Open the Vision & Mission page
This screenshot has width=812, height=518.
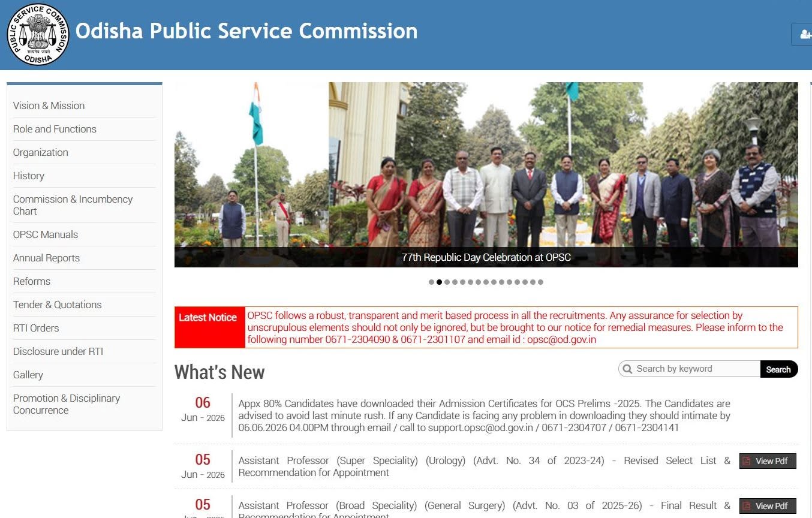[49, 106]
